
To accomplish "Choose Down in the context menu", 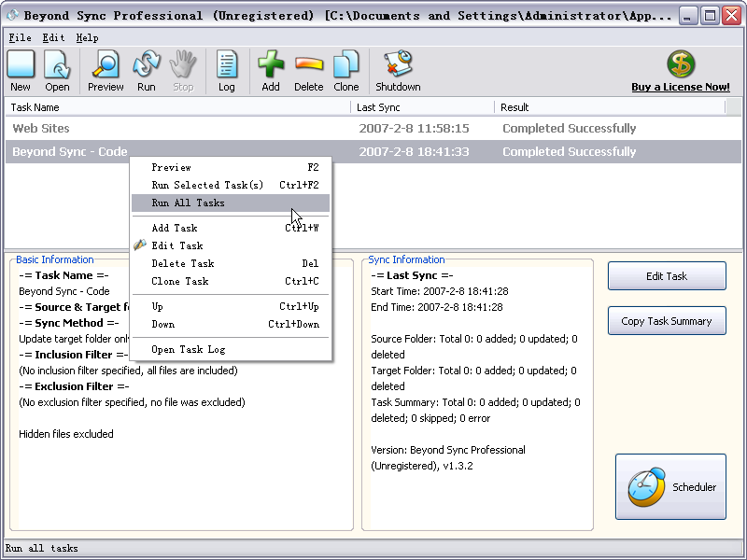I will tap(231, 324).
